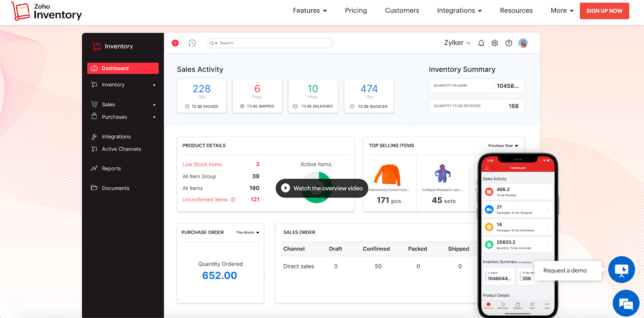Viewport: 644px width, 318px height.
Task: Click the Quantity Ordered 652.00 value
Action: point(220,276)
